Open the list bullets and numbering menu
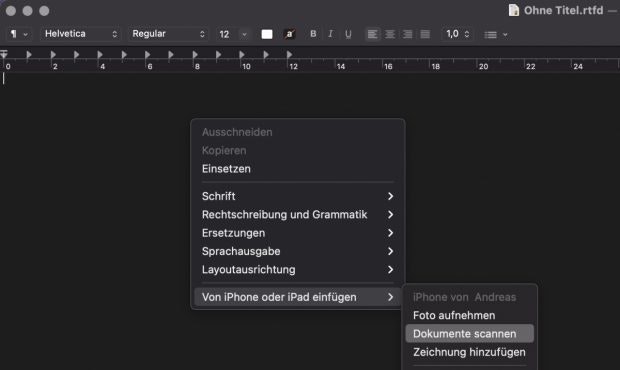Viewport: 620px width, 370px height. [495, 35]
